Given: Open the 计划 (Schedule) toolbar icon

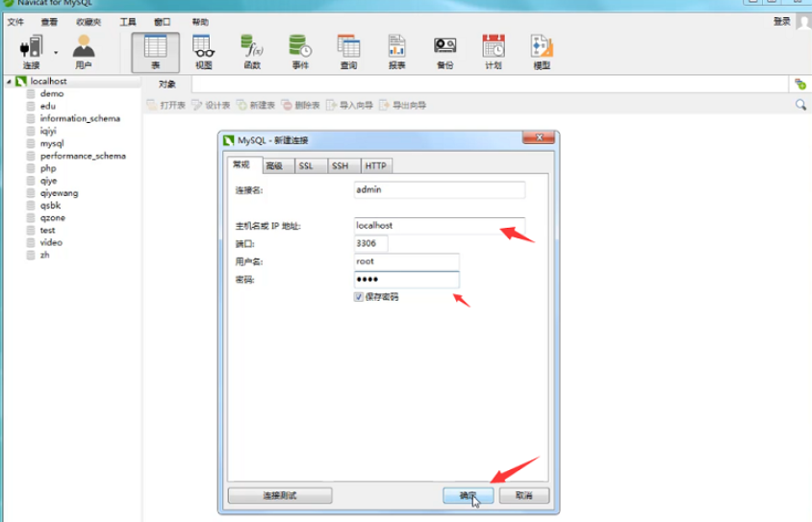Looking at the screenshot, I should click(x=494, y=52).
